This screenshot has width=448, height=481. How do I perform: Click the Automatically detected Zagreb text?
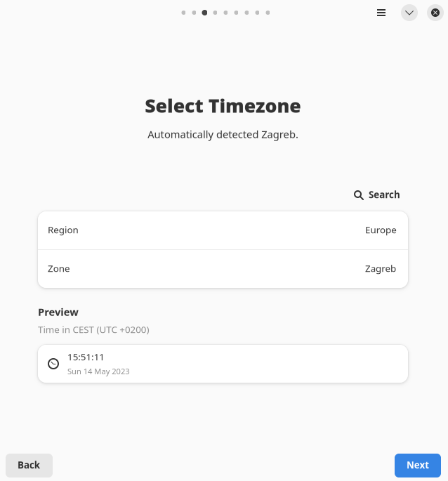click(x=223, y=135)
